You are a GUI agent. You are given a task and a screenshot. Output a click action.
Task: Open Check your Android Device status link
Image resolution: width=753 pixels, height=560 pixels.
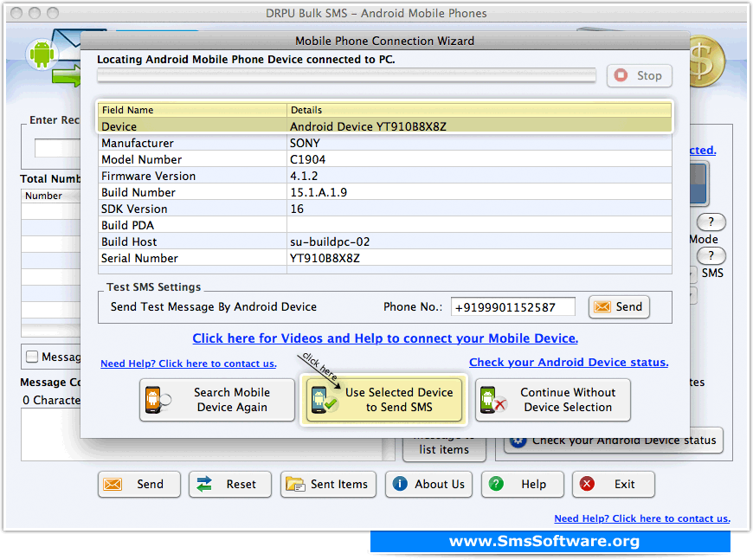click(569, 362)
